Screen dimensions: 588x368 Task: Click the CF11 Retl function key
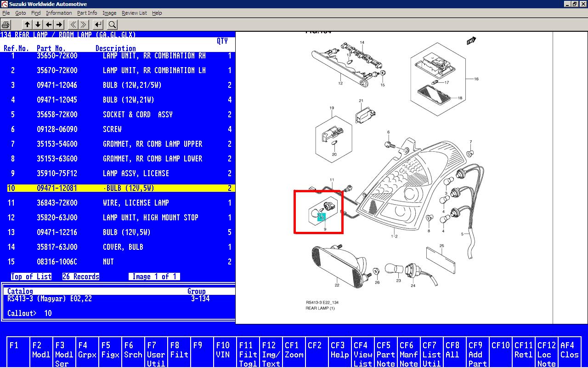click(524, 352)
